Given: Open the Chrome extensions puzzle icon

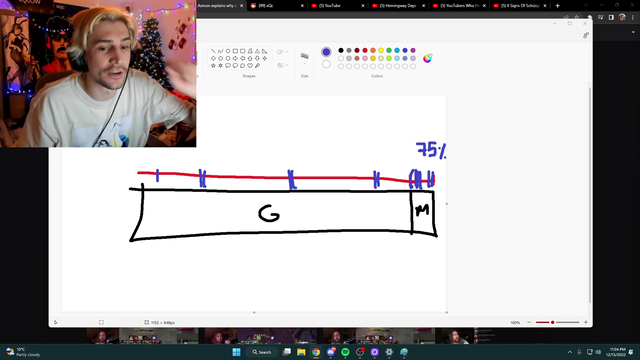Looking at the screenshot, I should click(590, 17).
